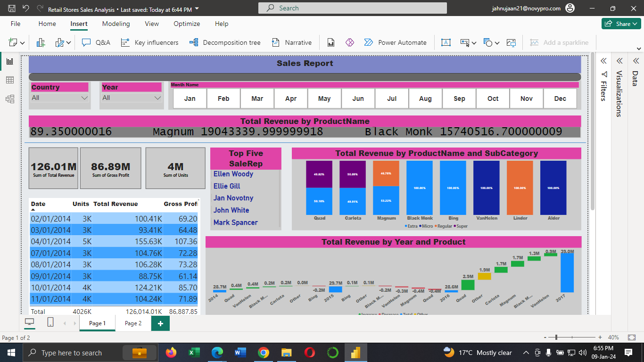The height and width of the screenshot is (362, 644).
Task: Expand the Filters pane
Action: pos(603,61)
